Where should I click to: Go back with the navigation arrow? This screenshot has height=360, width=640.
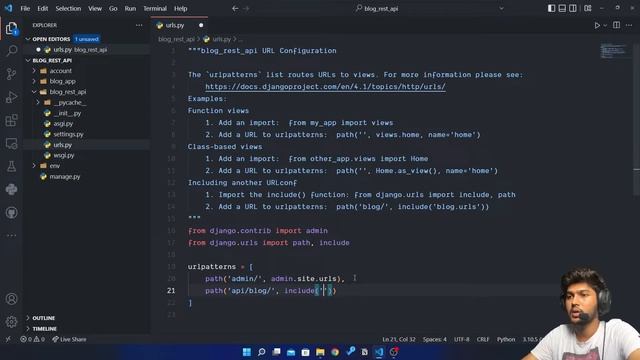tap(235, 8)
